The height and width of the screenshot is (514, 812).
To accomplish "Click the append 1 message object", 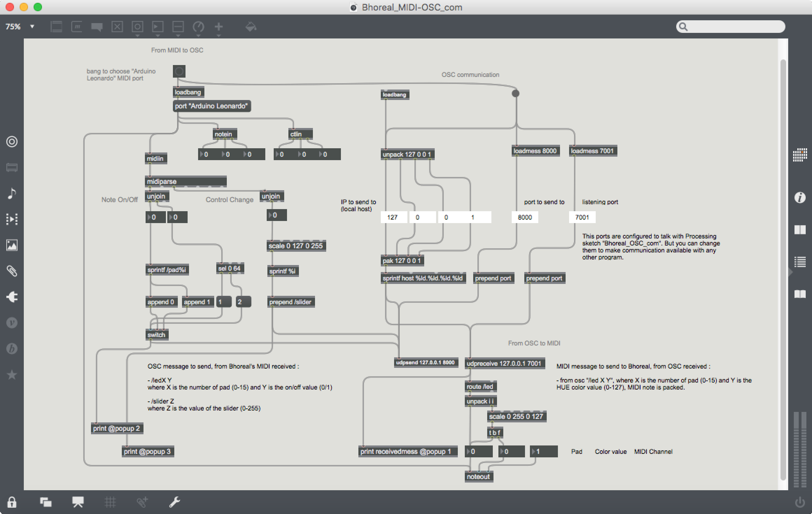I will tap(197, 302).
